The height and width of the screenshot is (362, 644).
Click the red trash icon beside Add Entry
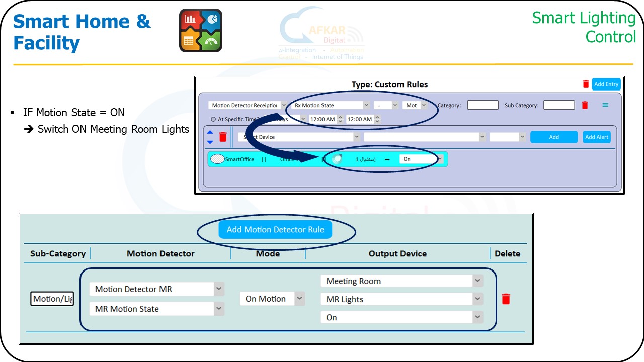pos(585,84)
